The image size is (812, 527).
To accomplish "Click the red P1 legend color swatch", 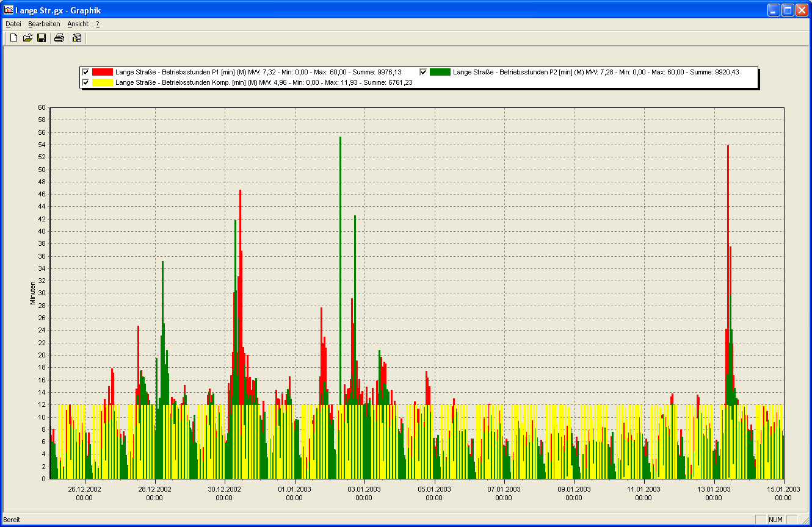I will (103, 72).
